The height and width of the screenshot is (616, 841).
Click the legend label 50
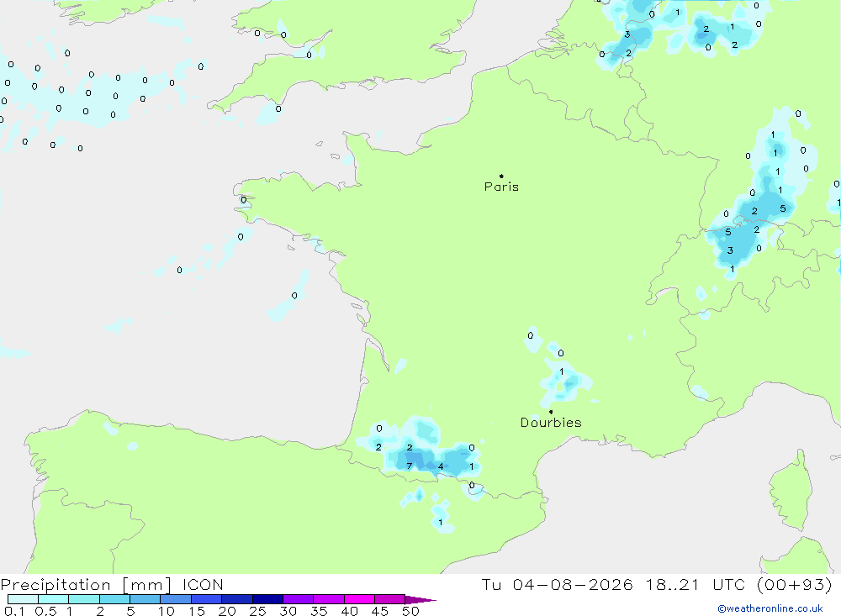tap(410, 611)
